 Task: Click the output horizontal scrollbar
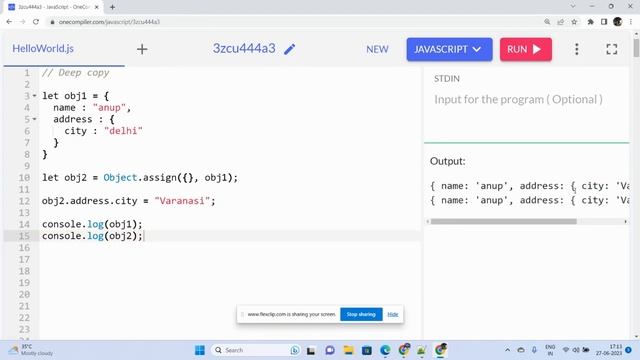click(504, 222)
